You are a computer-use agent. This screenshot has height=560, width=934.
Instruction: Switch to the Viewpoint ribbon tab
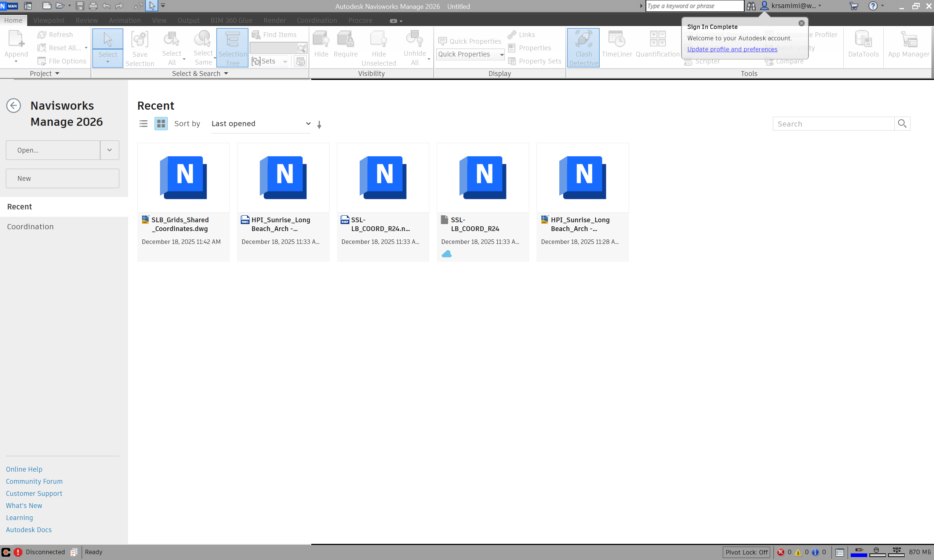[x=49, y=21]
